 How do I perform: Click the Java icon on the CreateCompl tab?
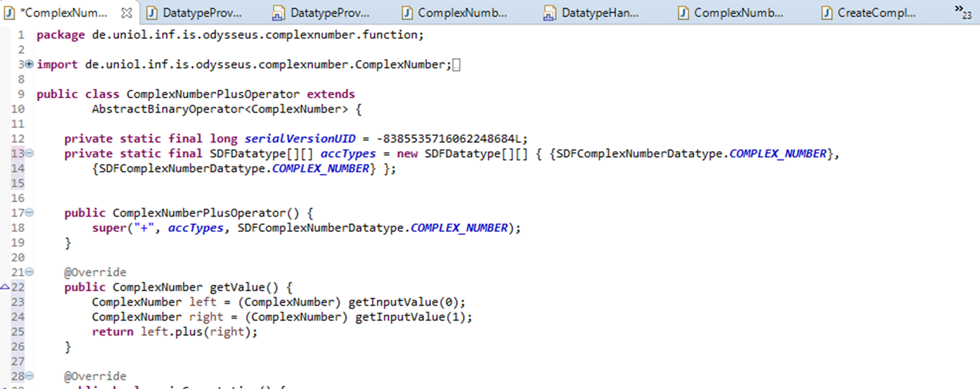point(826,13)
